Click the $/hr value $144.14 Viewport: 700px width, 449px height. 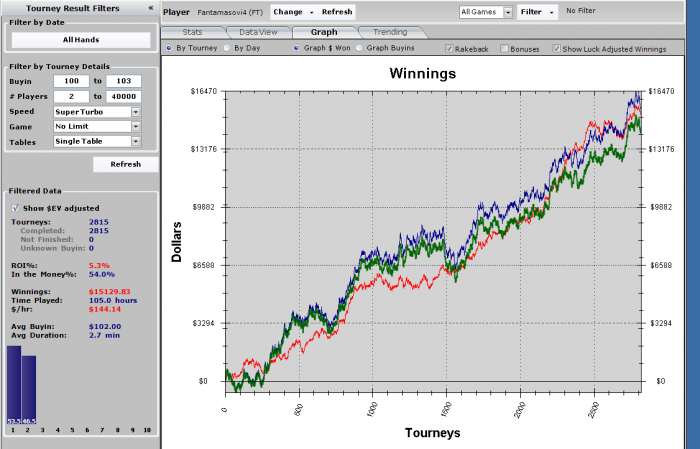point(105,309)
